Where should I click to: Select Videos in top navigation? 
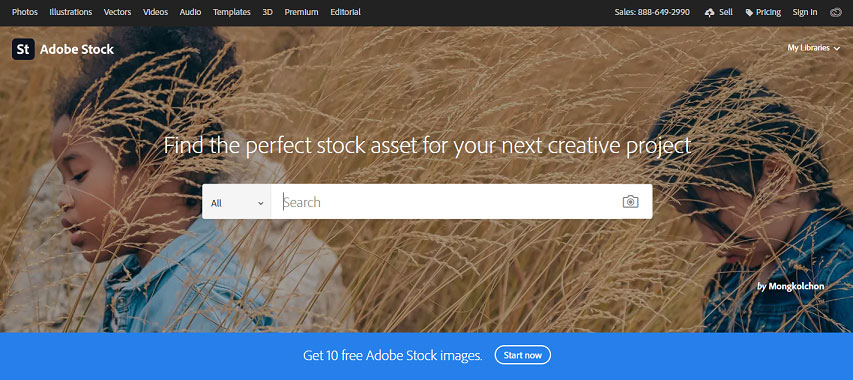coord(156,12)
